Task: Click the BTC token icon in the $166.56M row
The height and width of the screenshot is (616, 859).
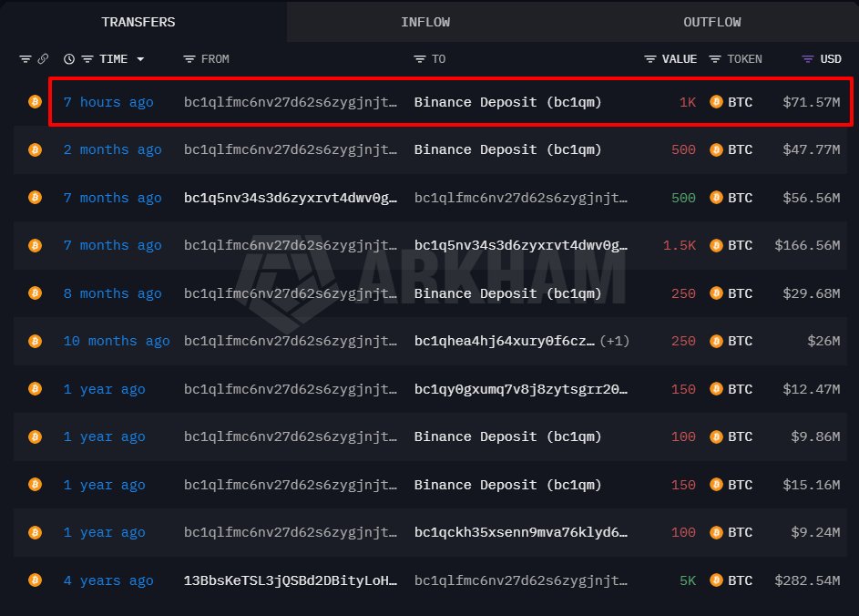Action: coord(716,245)
